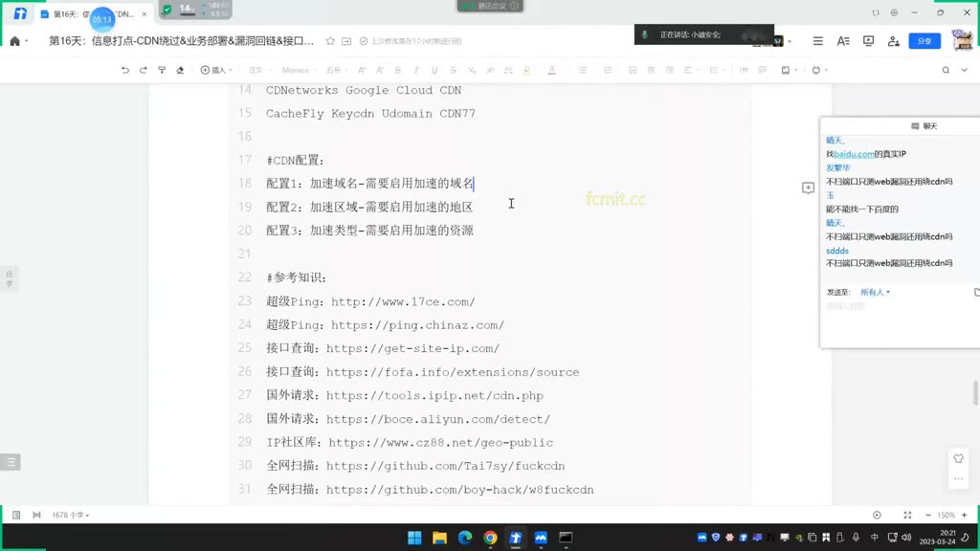This screenshot has height=551, width=980.
Task: Switch to the 第16天 document tab
Action: click(x=94, y=13)
